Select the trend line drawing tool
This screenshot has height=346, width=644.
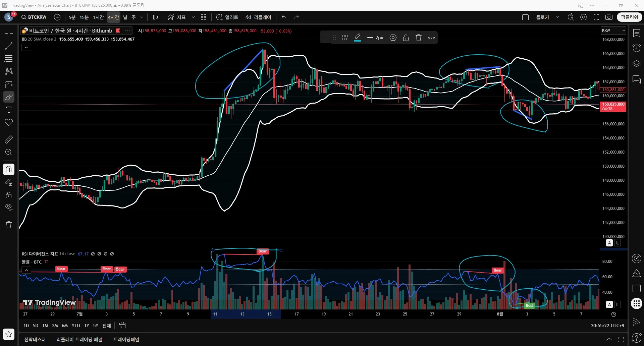pos(9,46)
